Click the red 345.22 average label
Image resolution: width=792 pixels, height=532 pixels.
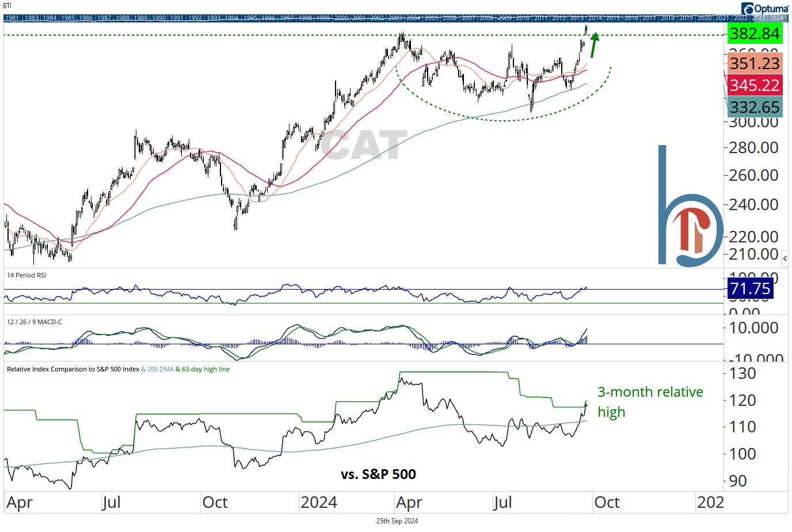[x=755, y=85]
